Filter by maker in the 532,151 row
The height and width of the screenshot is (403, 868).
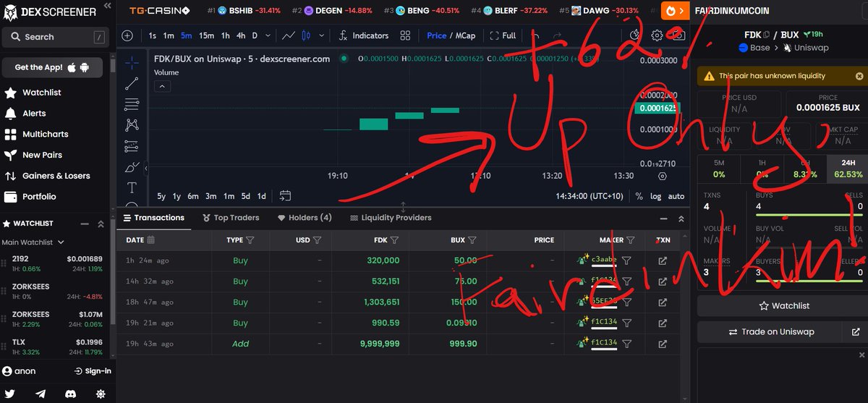coord(627,281)
